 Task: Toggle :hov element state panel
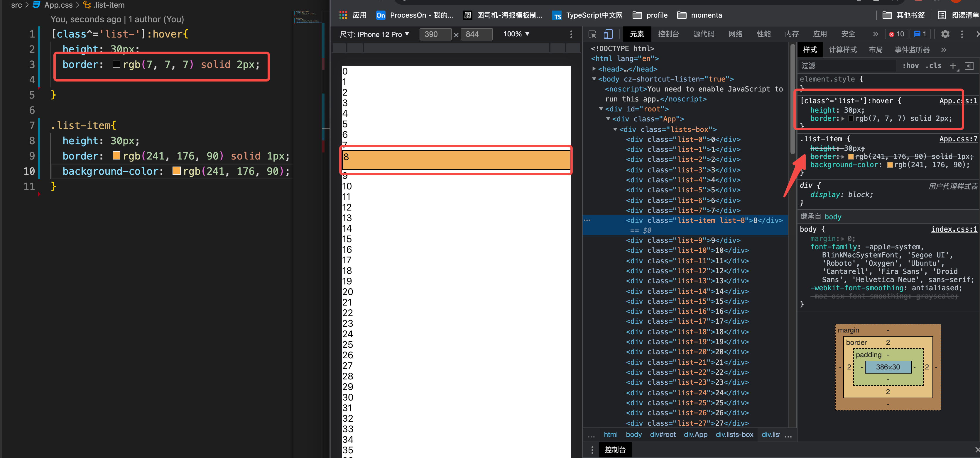pos(910,66)
